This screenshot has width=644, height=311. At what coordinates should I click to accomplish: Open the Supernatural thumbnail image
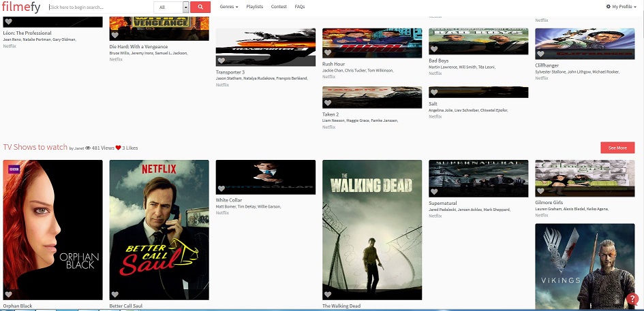478,178
